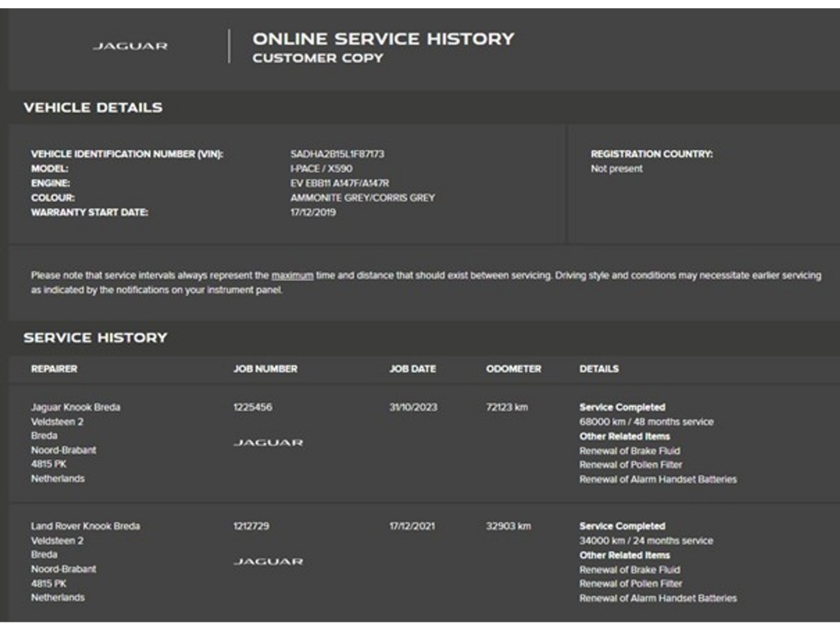Viewport: 840px width, 630px height.
Task: Click the Service History section heading
Action: click(95, 337)
